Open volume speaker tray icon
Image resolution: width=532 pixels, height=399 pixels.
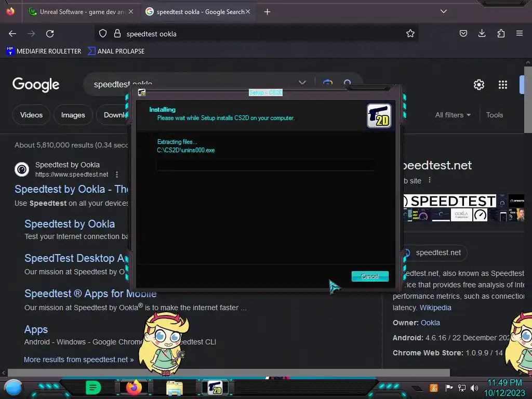coord(474,388)
